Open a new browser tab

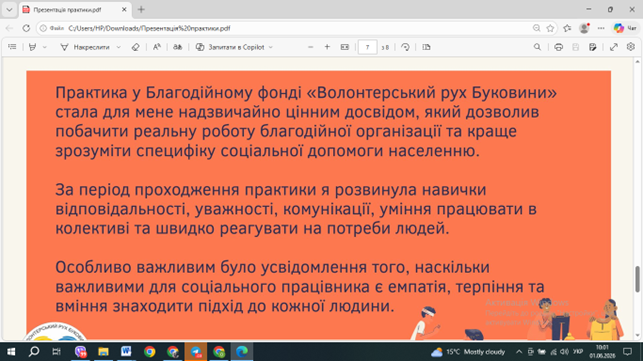[x=141, y=9]
